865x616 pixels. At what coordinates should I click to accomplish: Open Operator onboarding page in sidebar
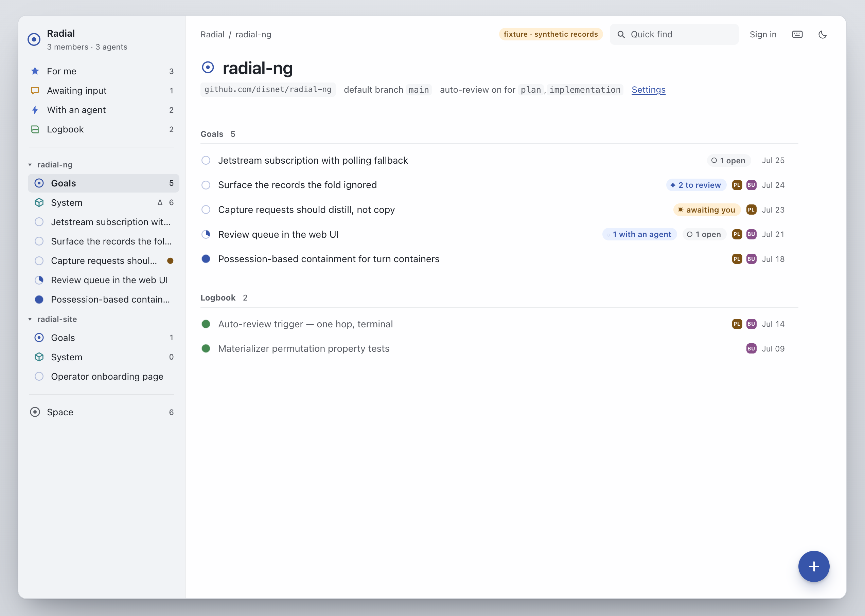(103, 376)
